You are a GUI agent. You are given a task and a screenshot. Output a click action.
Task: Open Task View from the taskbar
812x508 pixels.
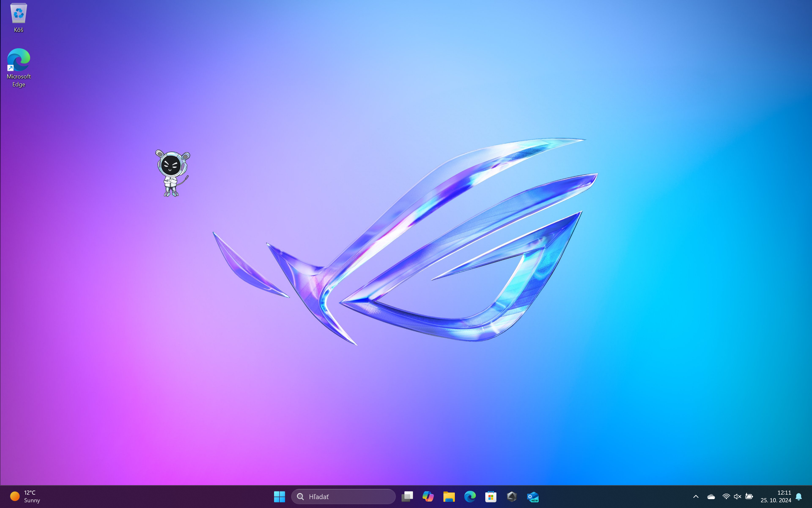(407, 496)
